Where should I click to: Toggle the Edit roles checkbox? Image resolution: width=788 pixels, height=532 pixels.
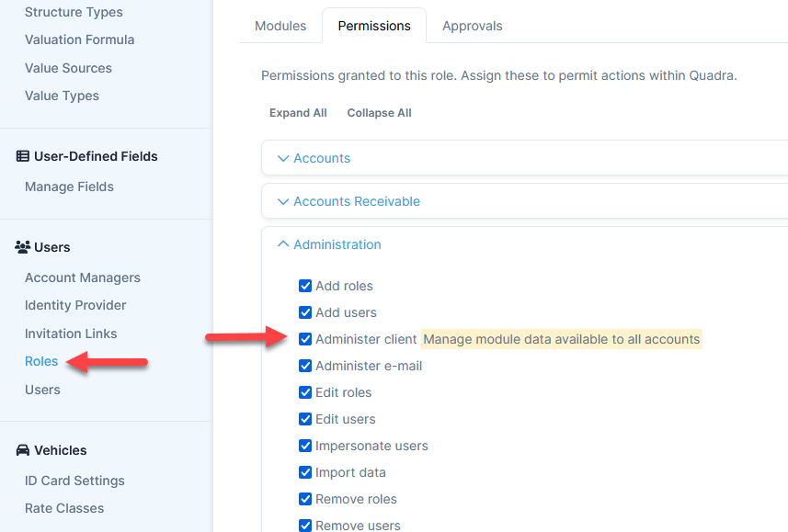[x=305, y=392]
